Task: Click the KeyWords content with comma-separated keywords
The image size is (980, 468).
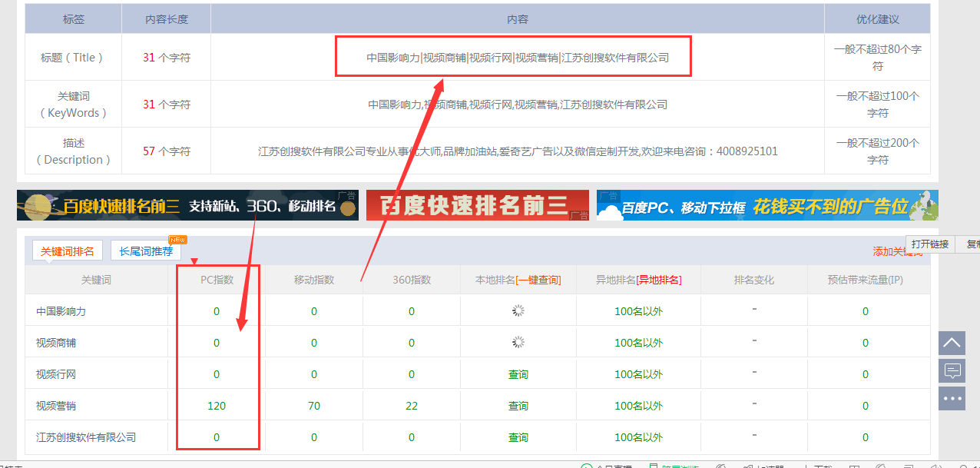Action: coord(518,105)
